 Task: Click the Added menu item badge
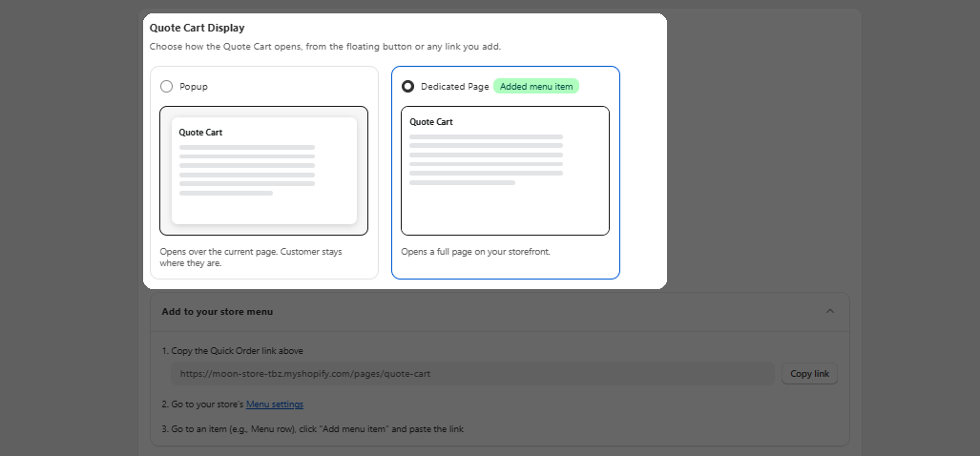coord(536,86)
